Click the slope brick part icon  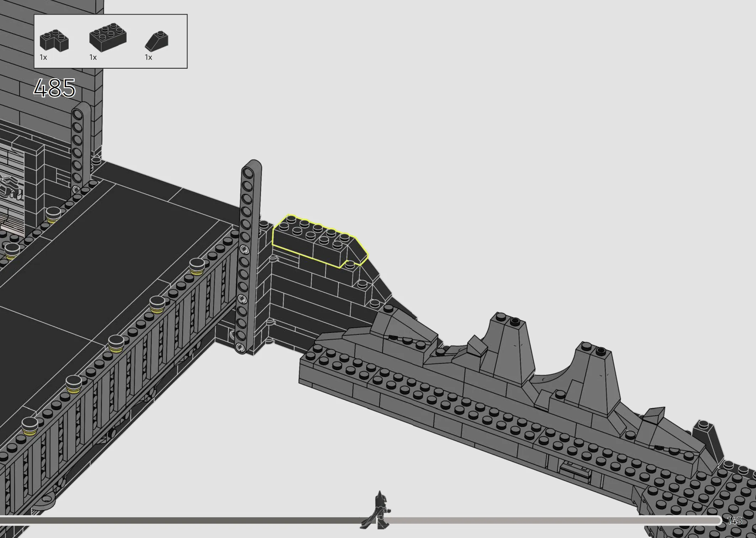tap(156, 41)
